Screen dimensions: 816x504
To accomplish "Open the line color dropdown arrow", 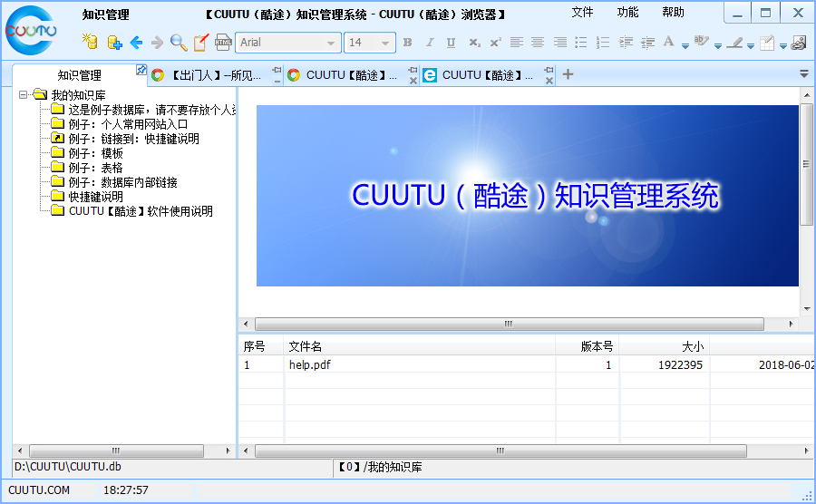I will 751,45.
